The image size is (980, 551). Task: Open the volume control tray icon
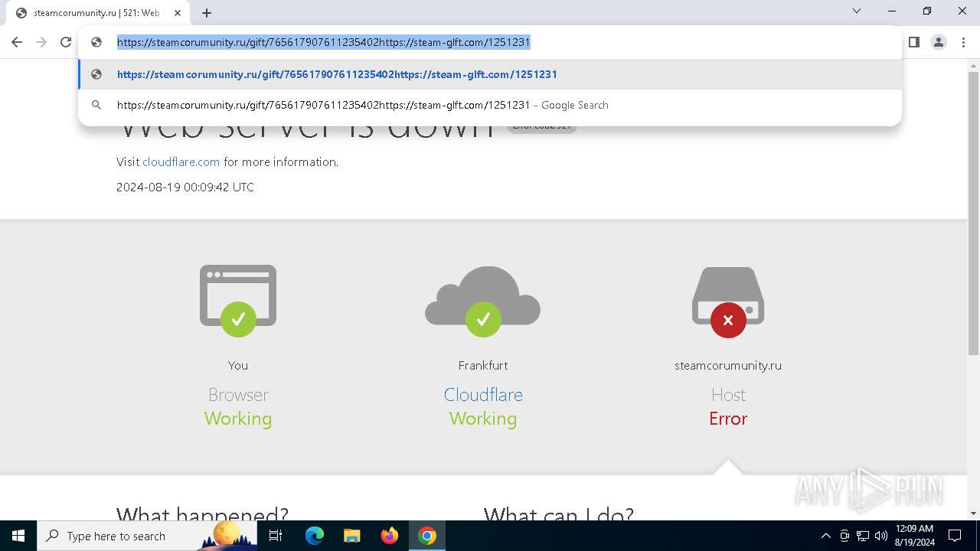point(880,536)
